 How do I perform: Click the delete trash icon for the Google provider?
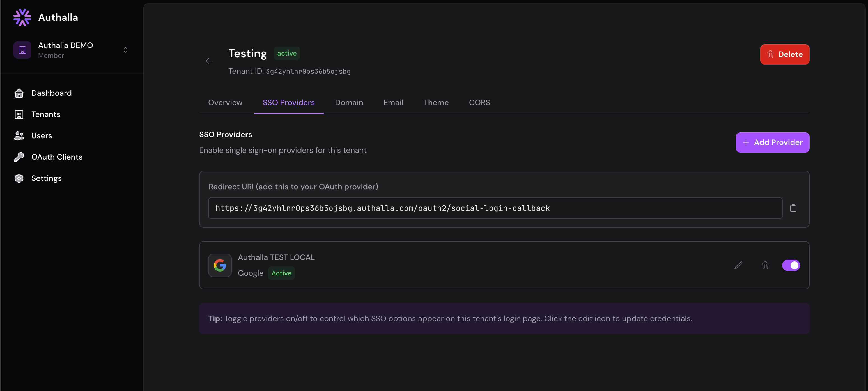(x=765, y=265)
